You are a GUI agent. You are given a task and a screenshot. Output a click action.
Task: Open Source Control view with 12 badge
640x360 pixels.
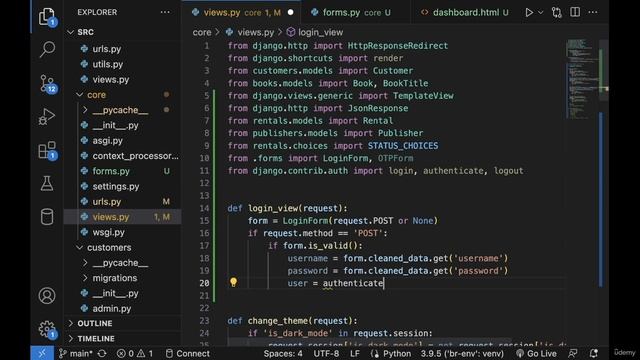point(47,84)
